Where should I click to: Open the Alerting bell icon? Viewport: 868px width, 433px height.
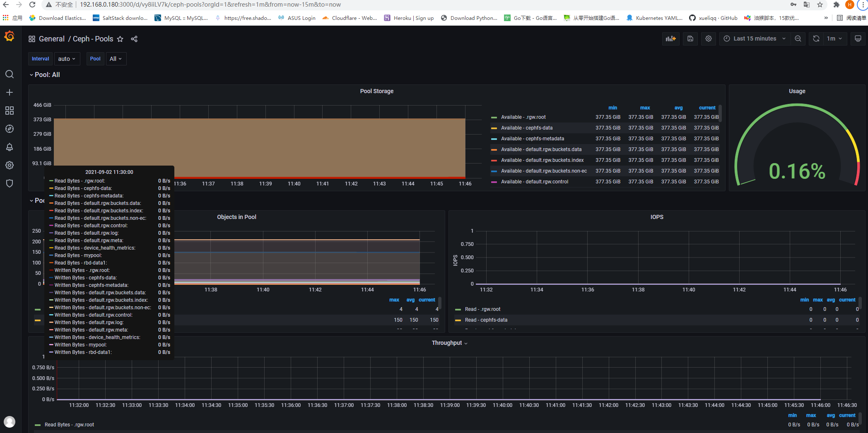10,147
